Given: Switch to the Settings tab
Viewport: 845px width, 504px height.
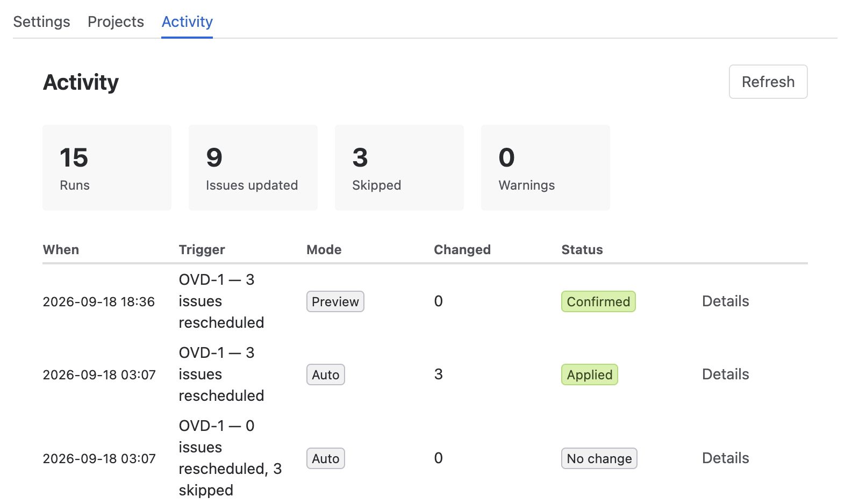Looking at the screenshot, I should [41, 21].
